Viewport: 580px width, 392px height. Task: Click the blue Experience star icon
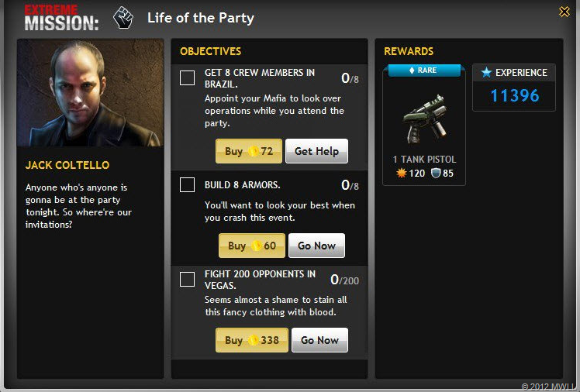pyautogui.click(x=486, y=72)
